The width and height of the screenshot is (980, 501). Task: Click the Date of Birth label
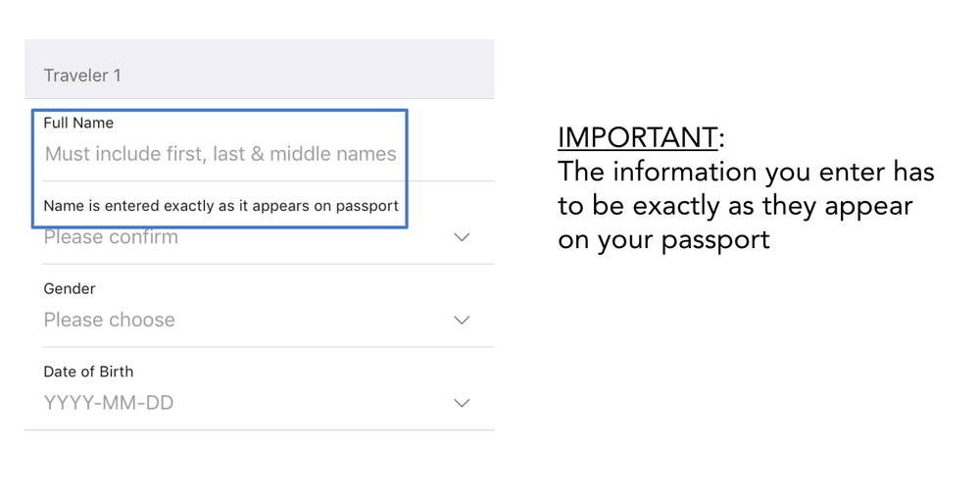pyautogui.click(x=88, y=372)
